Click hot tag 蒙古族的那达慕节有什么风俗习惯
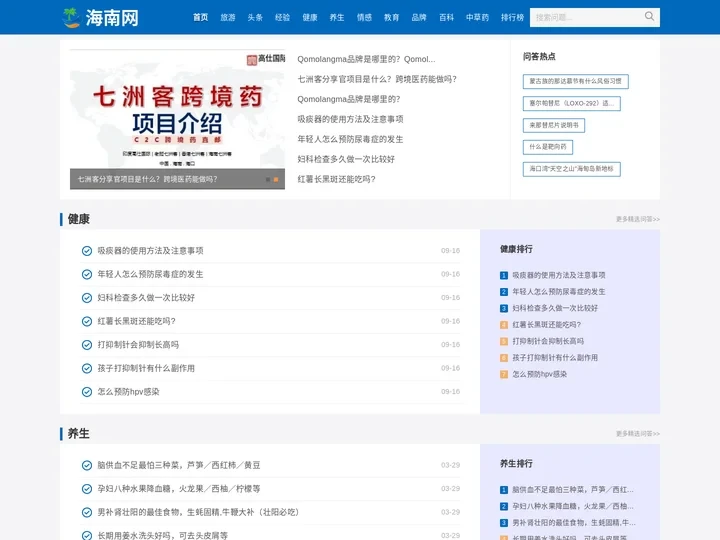Image resolution: width=720 pixels, height=540 pixels. click(x=575, y=81)
